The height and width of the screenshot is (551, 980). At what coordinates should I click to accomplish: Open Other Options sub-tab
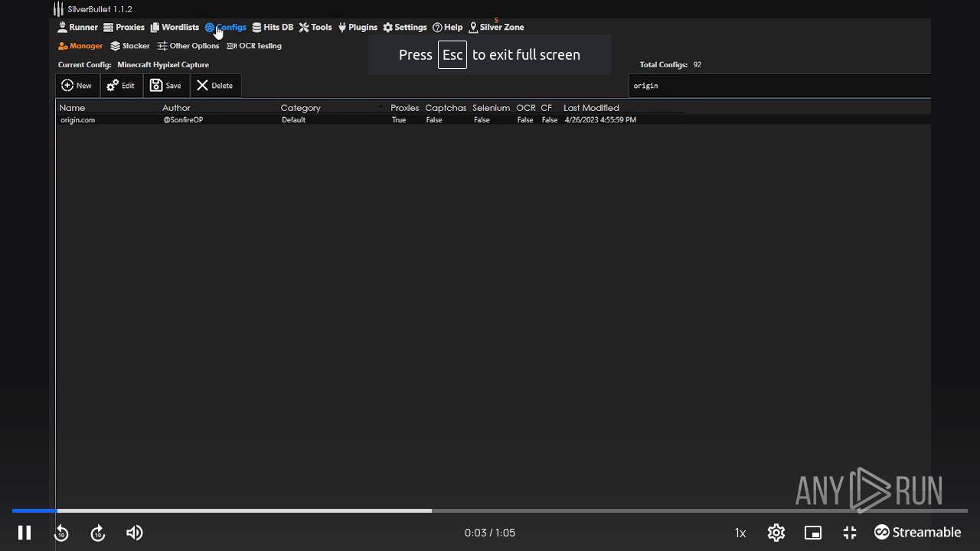point(188,46)
